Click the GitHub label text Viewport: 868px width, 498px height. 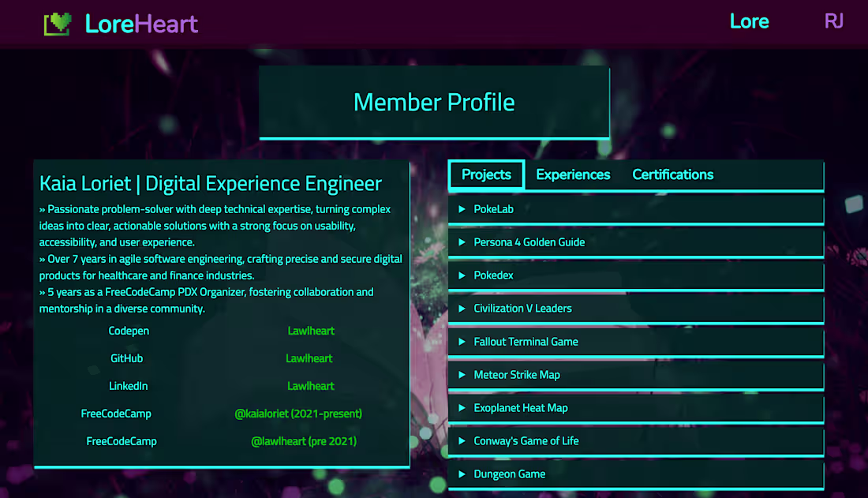click(127, 358)
